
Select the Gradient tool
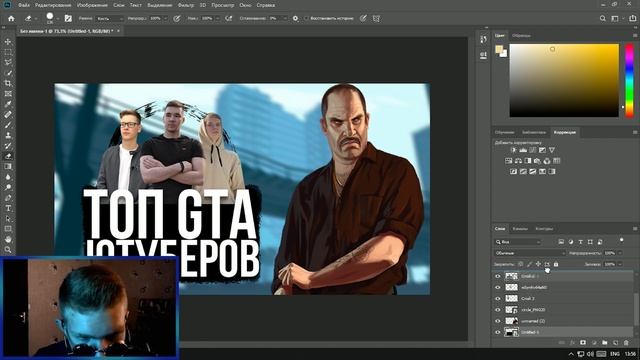[8, 167]
